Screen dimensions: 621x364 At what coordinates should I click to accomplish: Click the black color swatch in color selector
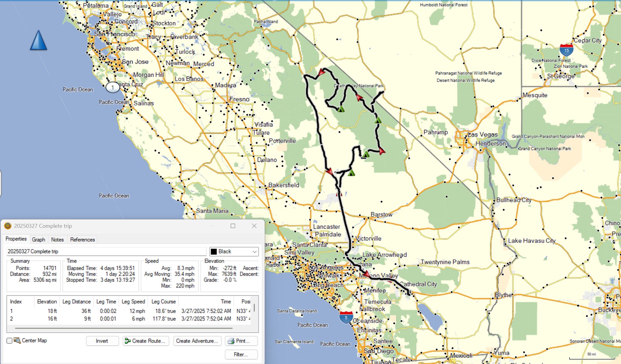pyautogui.click(x=214, y=251)
